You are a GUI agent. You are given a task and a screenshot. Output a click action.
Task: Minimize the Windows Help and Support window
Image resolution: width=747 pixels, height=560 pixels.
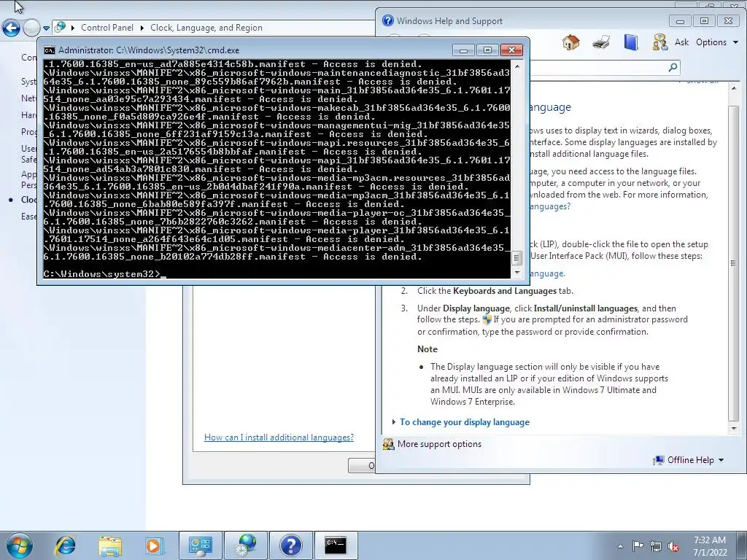pos(680,21)
